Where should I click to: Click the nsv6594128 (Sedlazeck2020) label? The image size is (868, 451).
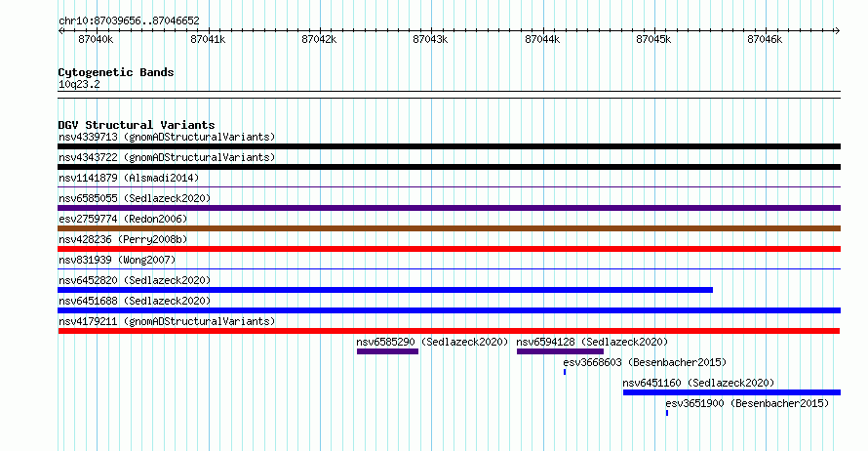592,342
